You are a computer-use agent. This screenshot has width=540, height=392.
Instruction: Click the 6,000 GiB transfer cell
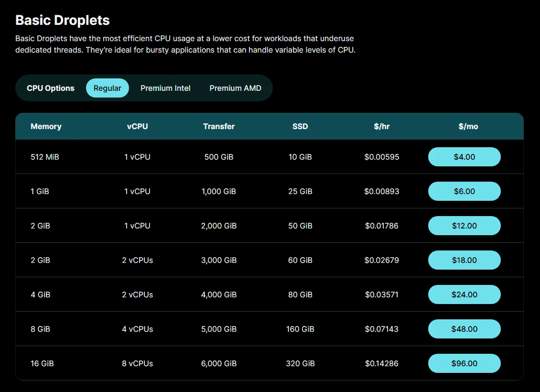(x=219, y=364)
